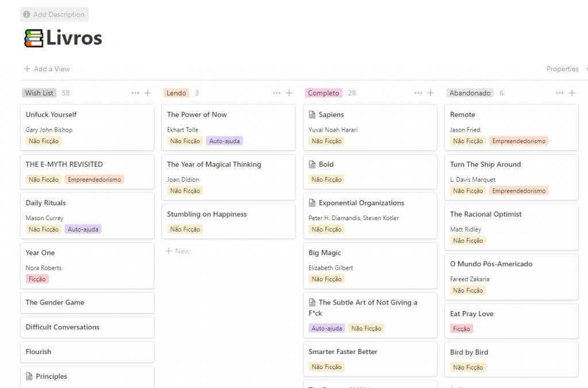Click the page icon on Principles card
Screen dimensions: 588x388
(x=29, y=377)
